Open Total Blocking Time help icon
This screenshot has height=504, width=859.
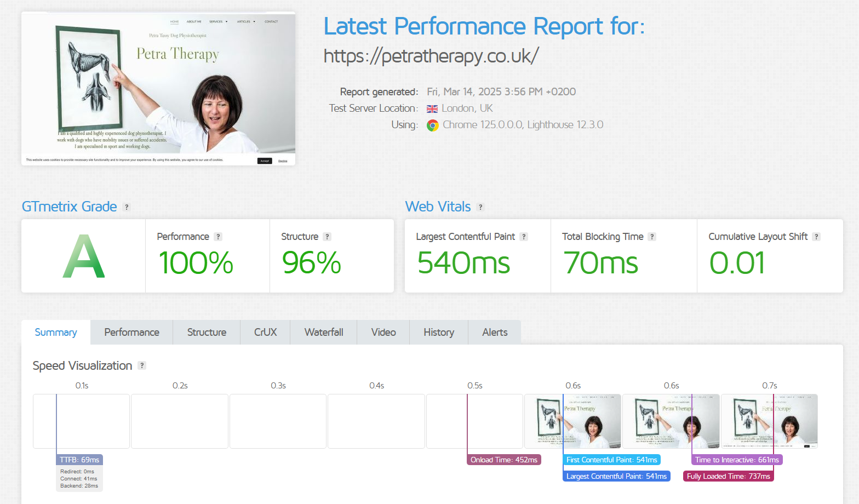[652, 237]
